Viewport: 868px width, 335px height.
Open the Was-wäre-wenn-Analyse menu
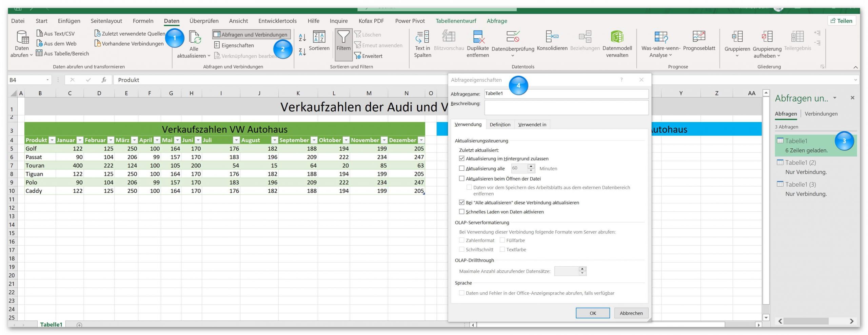[661, 44]
